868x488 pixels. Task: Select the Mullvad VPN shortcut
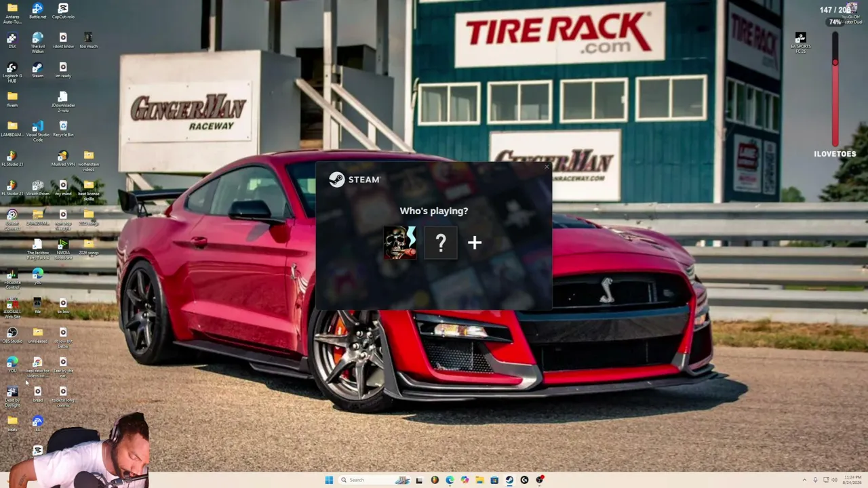click(63, 159)
